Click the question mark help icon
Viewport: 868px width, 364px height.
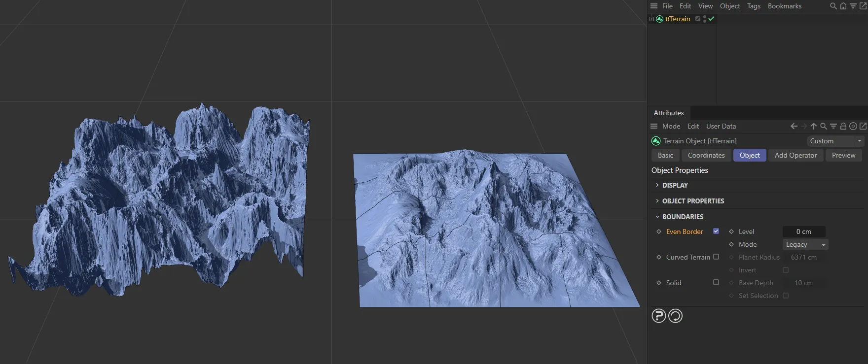[x=659, y=316]
